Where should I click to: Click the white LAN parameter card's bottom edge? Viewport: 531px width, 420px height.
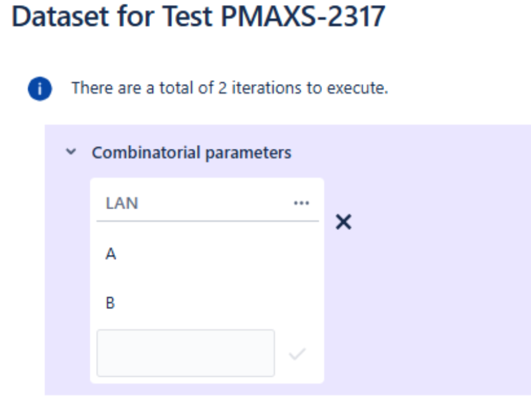point(207,381)
